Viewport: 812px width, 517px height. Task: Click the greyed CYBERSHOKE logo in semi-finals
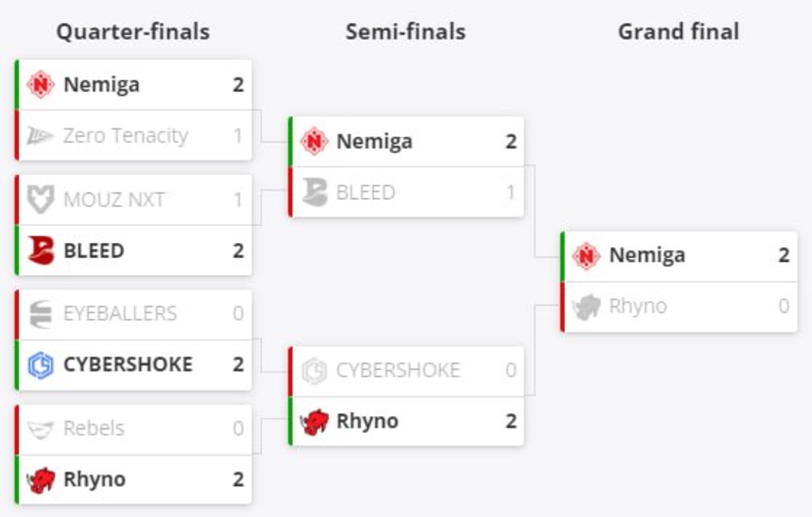coord(314,371)
